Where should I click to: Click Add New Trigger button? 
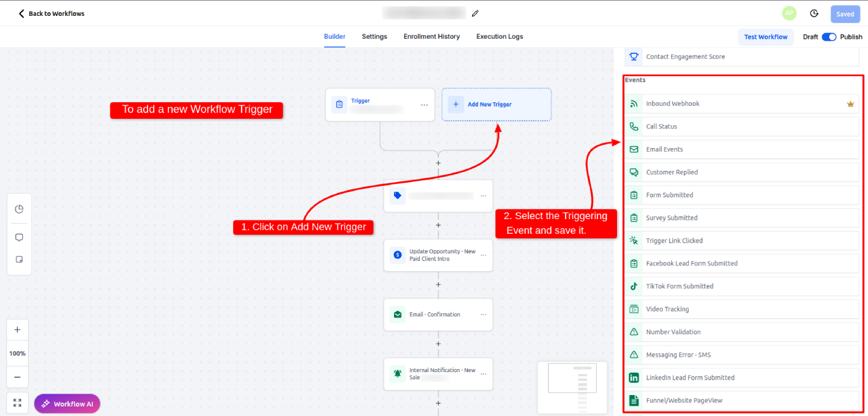(x=496, y=105)
